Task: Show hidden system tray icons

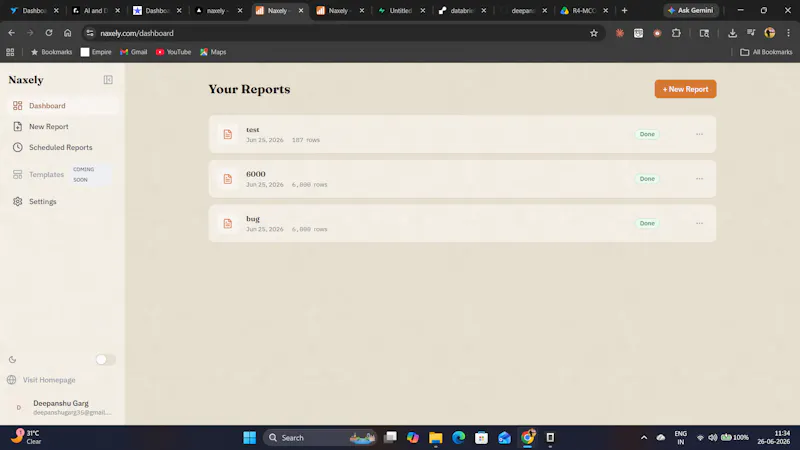Action: coord(644,438)
